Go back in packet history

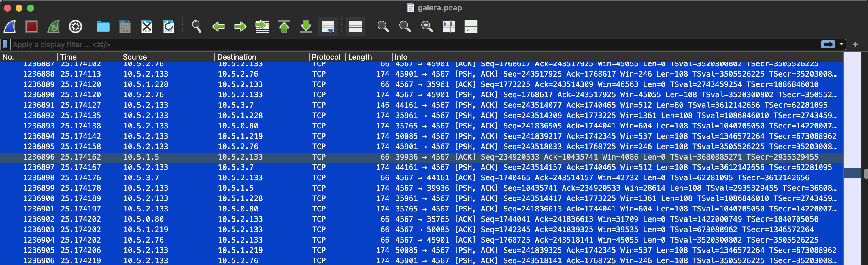pyautogui.click(x=218, y=27)
